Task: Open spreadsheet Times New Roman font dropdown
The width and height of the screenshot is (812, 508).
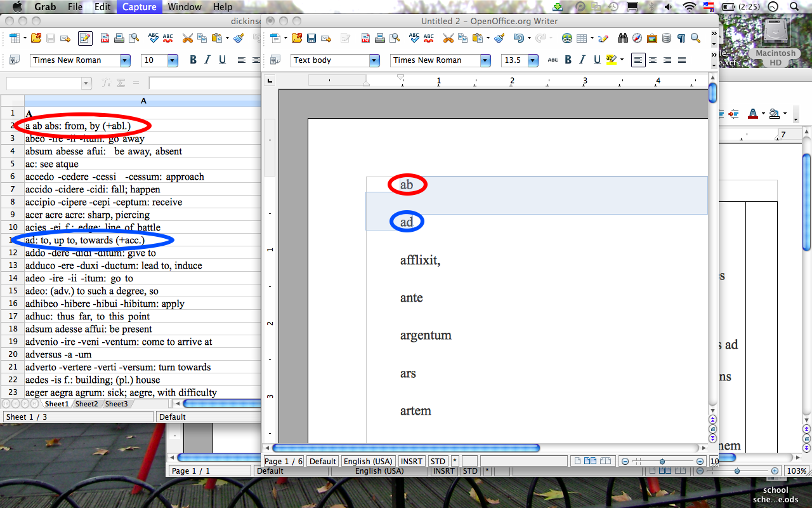Action: (x=125, y=60)
